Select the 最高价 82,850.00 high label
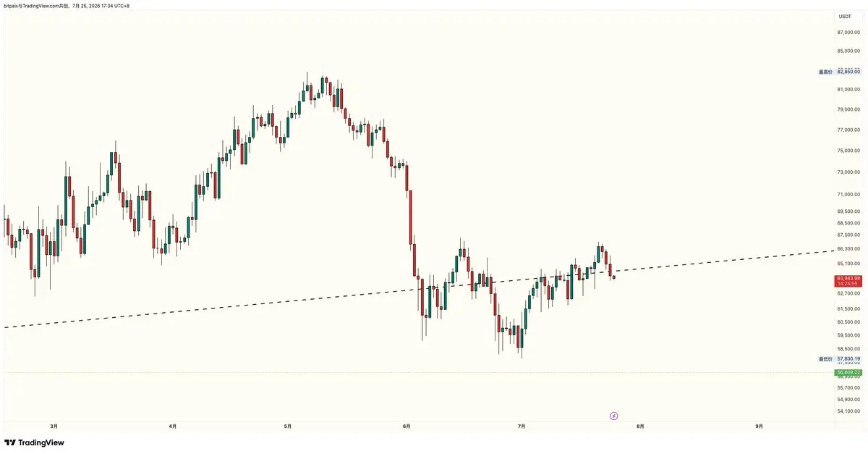This screenshot has width=868, height=454. (x=839, y=72)
